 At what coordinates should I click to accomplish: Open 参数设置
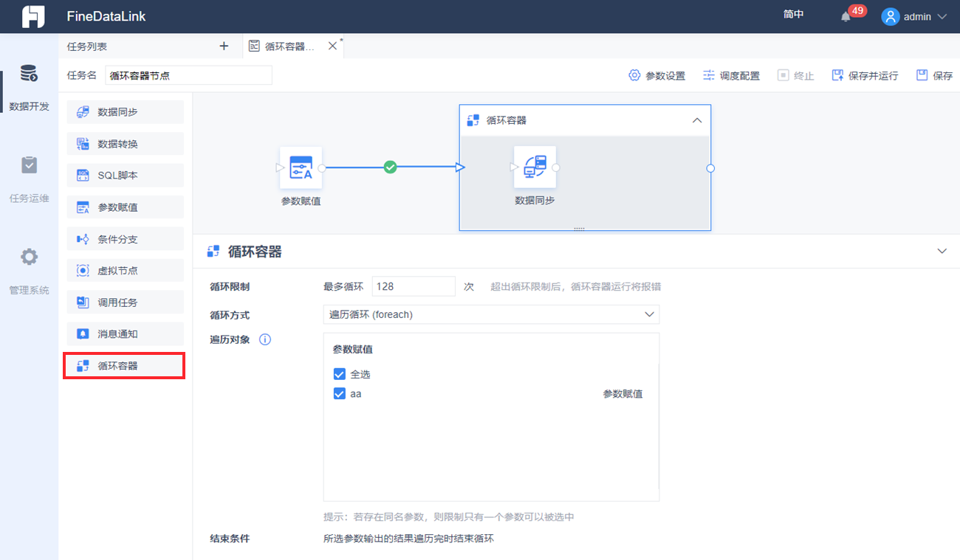(656, 75)
